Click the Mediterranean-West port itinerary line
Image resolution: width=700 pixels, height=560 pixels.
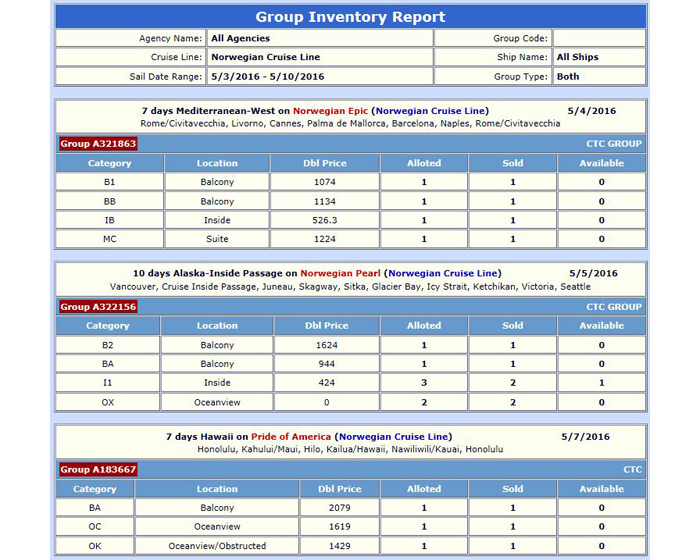pyautogui.click(x=350, y=124)
